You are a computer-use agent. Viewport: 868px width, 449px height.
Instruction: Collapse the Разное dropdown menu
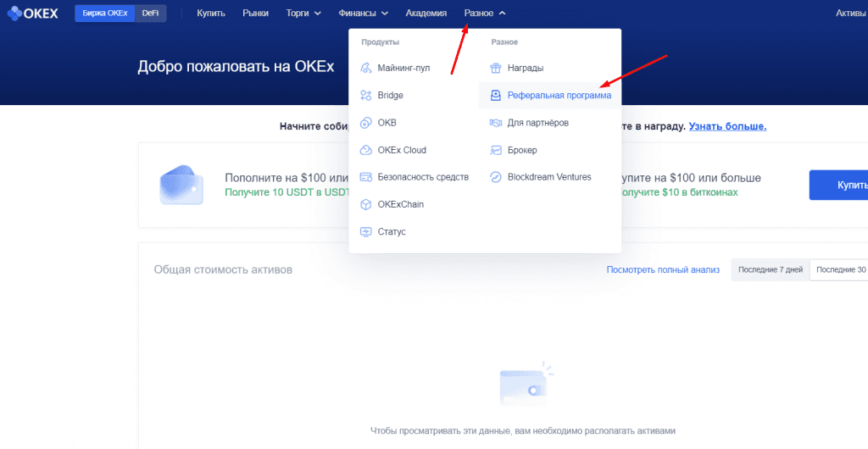(x=485, y=14)
